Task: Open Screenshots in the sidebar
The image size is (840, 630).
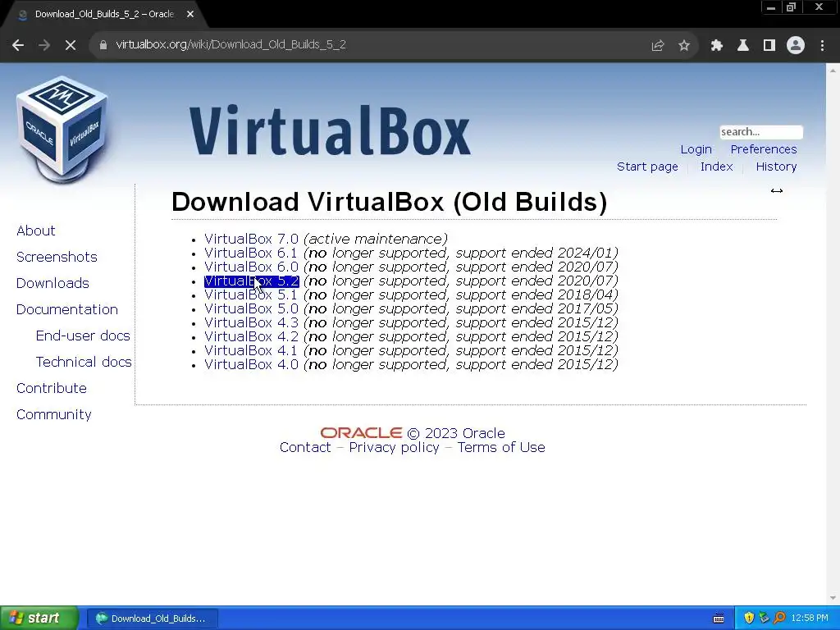Action: [x=57, y=257]
